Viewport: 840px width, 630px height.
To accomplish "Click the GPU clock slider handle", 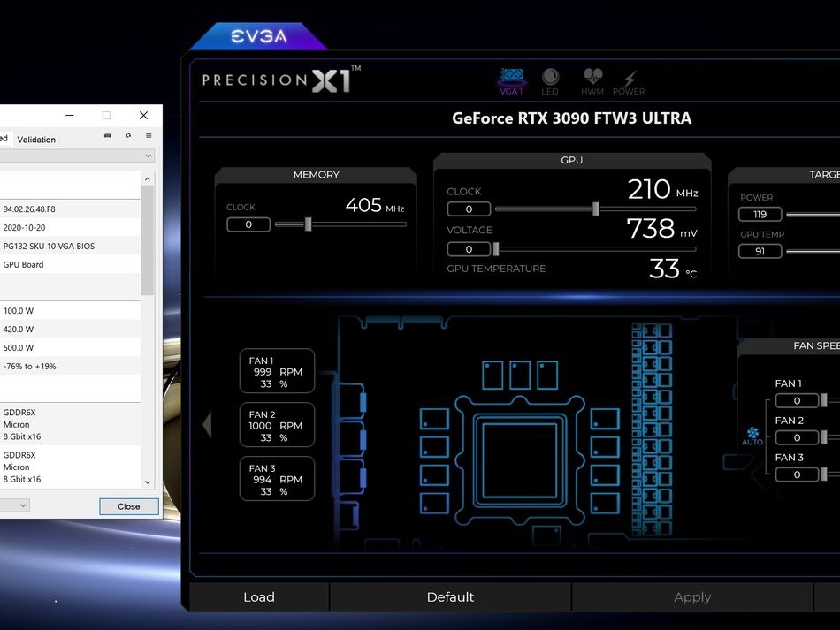I will 595,209.
